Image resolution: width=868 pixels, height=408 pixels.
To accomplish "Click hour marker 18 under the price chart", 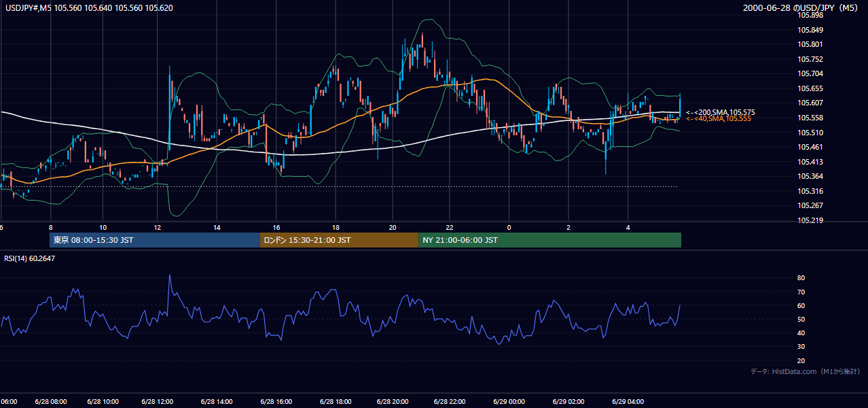I will (336, 228).
